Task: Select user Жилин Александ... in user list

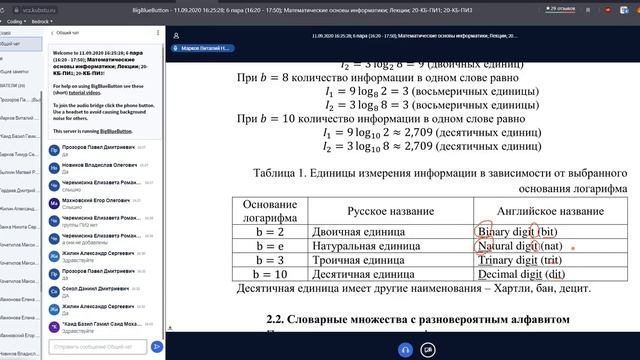Action: 20,209
